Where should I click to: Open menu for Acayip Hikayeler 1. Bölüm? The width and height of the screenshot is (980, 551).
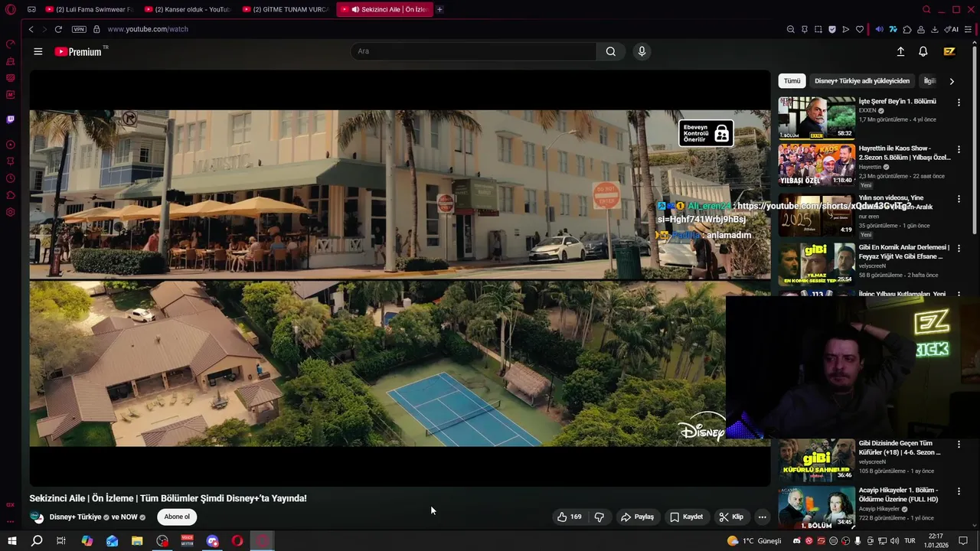pyautogui.click(x=959, y=491)
